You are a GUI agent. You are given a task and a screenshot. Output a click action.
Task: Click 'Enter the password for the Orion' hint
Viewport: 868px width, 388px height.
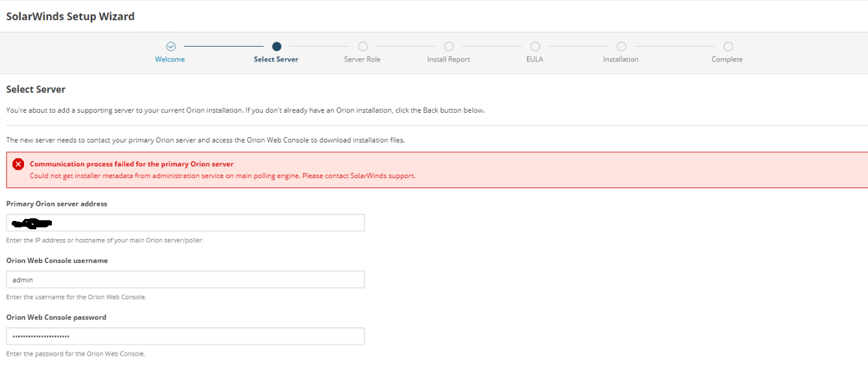click(x=76, y=354)
